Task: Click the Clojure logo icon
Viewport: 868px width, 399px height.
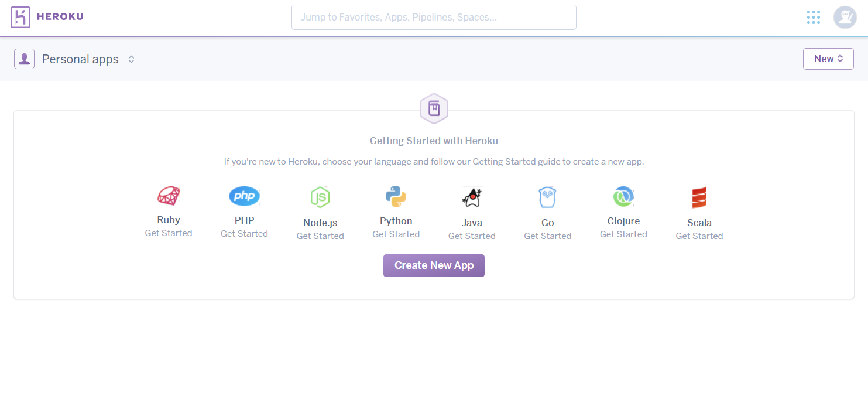Action: 623,196
